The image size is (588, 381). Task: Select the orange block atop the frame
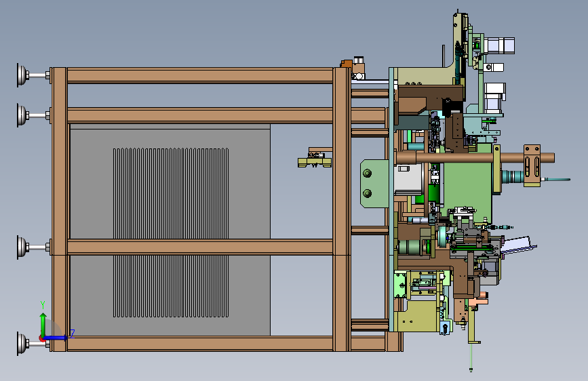click(346, 64)
